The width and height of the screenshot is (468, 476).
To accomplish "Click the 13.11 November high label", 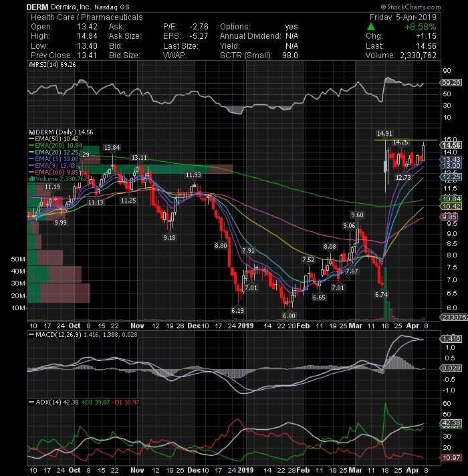I will click(139, 158).
